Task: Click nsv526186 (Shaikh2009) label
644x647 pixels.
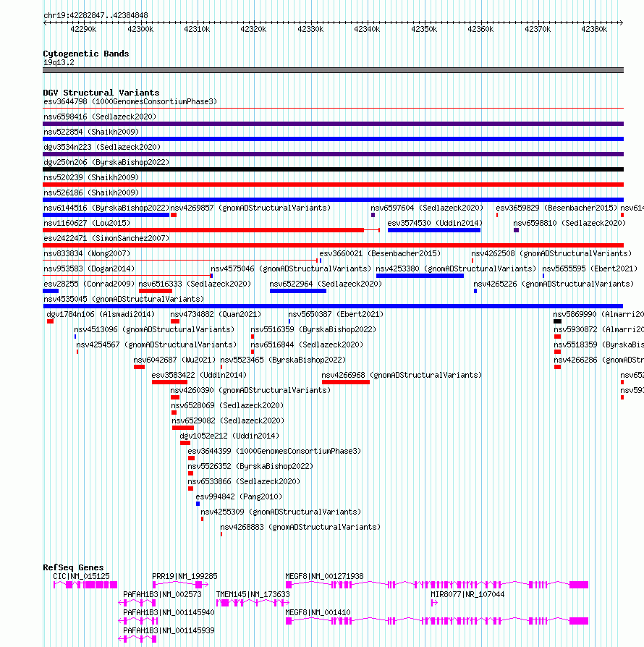Action: pyautogui.click(x=91, y=193)
